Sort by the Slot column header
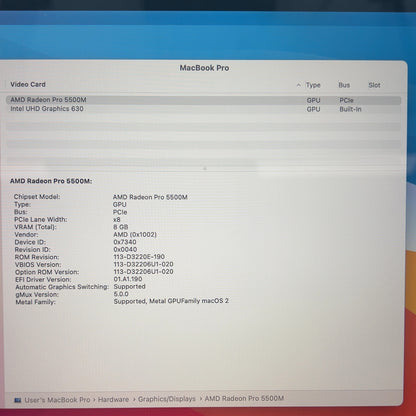This screenshot has height=416, width=416. 374,85
